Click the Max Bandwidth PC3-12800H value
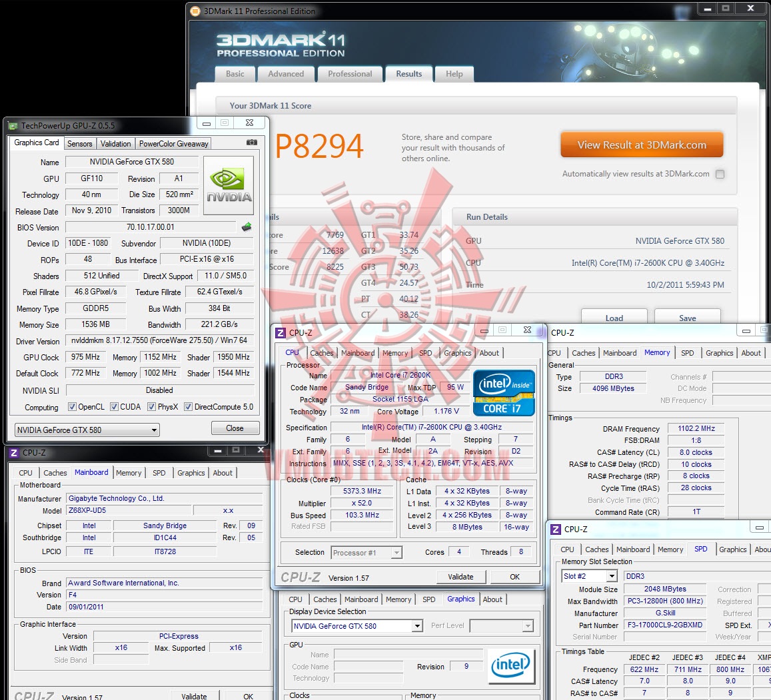The height and width of the screenshot is (700, 771). point(665,601)
